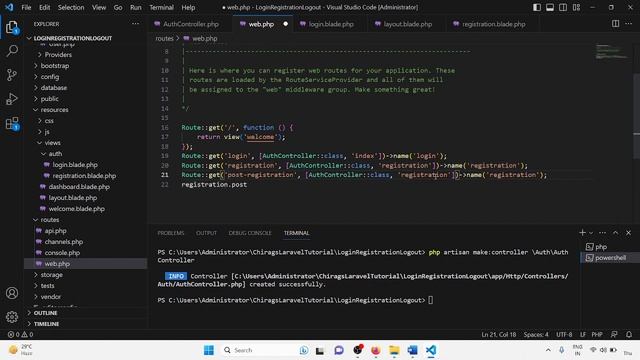Open Source Control view
Screen dimensions: 640x360
(12, 75)
